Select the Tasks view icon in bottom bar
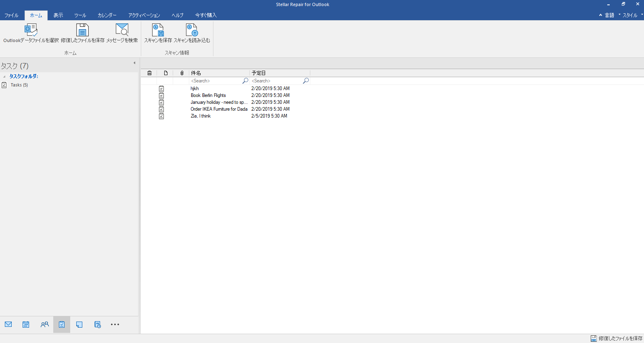The image size is (644, 343). [x=62, y=324]
